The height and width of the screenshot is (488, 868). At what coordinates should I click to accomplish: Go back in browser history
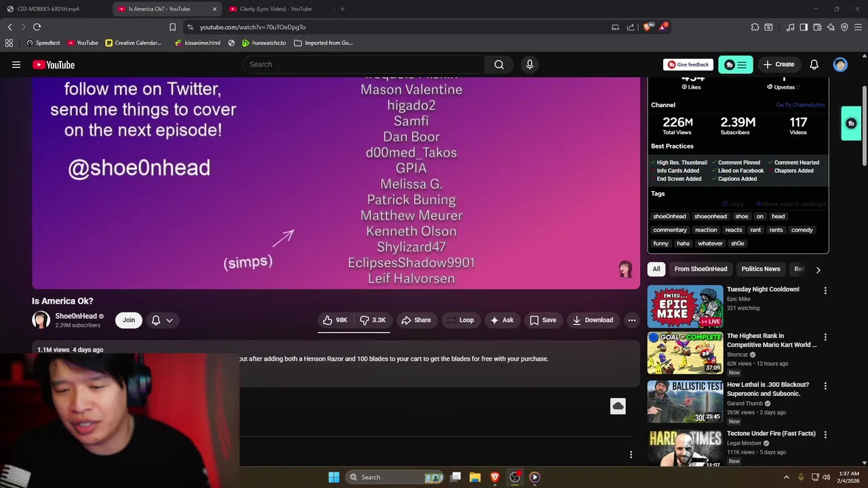pyautogui.click(x=9, y=27)
